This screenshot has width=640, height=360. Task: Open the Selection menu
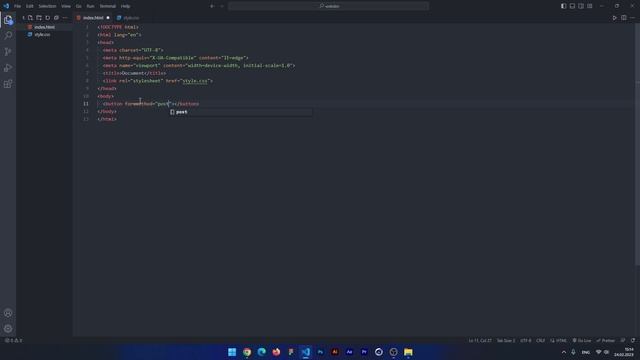coord(47,6)
